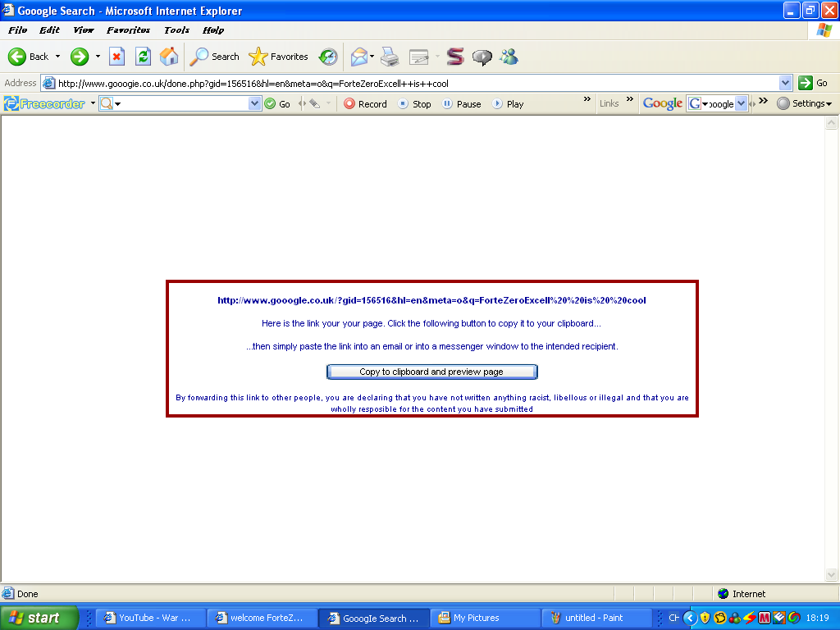This screenshot has width=840, height=630.
Task: Switch to My Pictures taskbar window
Action: pos(487,618)
